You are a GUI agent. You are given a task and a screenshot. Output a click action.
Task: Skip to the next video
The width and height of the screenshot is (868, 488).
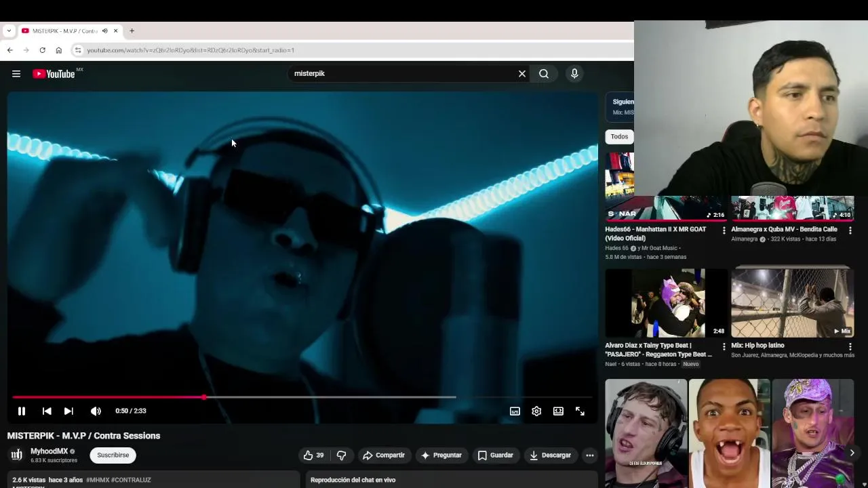tap(68, 411)
